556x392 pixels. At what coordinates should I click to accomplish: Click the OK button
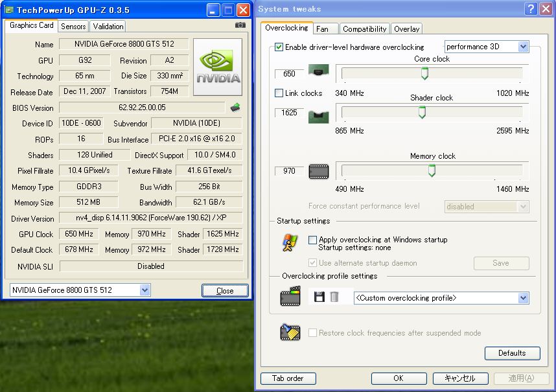pos(399,378)
